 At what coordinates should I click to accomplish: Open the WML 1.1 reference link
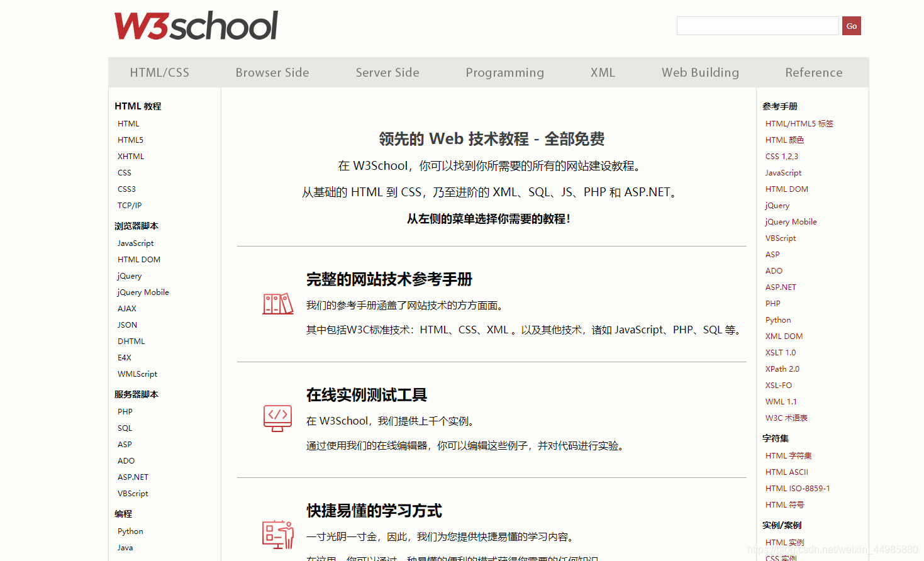781,402
